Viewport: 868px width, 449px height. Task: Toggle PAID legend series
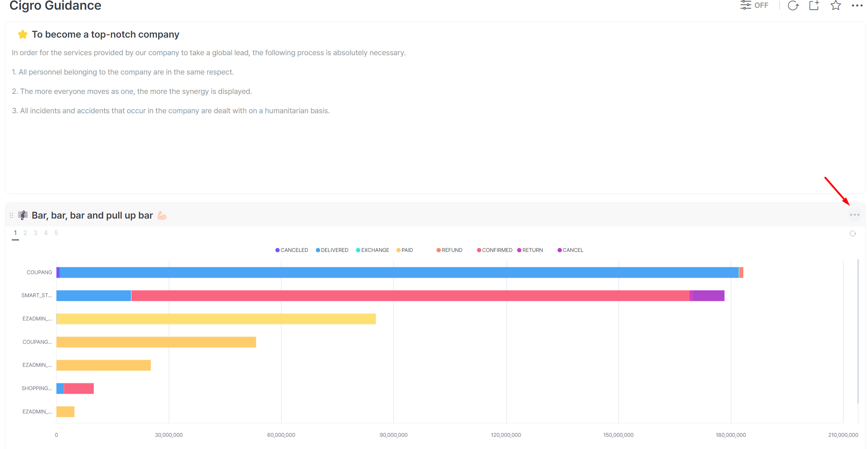click(407, 250)
